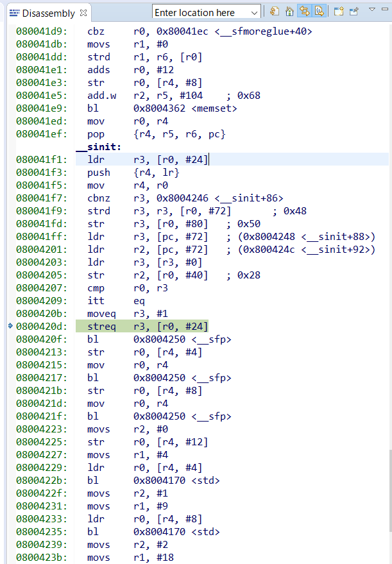Click the line at address 080041f1
The width and height of the screenshot is (392, 564).
coord(232,159)
